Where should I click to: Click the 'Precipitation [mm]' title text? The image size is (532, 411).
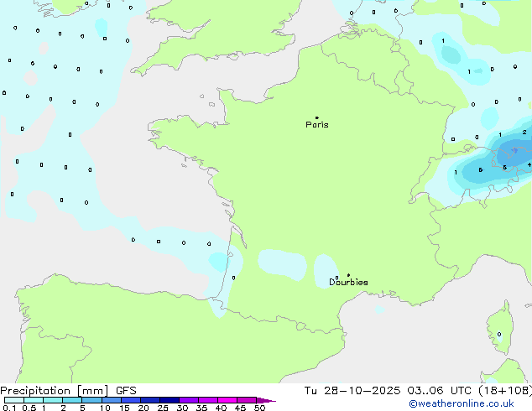coord(55,391)
